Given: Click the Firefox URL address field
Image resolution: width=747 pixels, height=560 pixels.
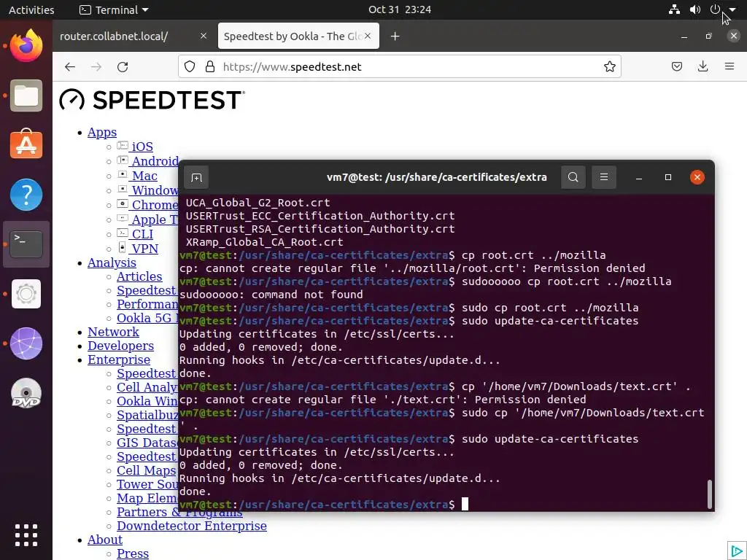Looking at the screenshot, I should pos(400,66).
